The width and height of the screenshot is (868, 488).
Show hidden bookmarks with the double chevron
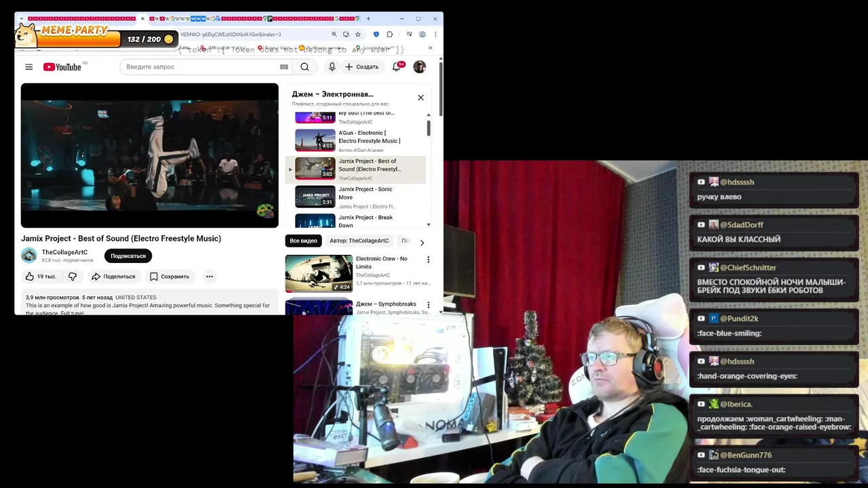coord(430,48)
